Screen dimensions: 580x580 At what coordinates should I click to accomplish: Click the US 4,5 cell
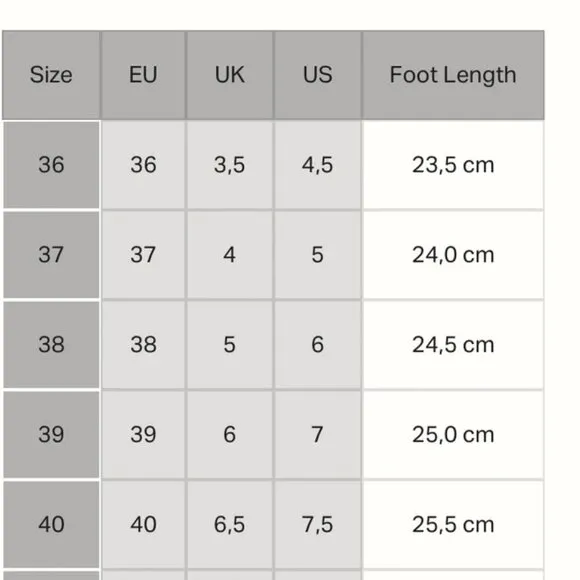[x=318, y=165]
